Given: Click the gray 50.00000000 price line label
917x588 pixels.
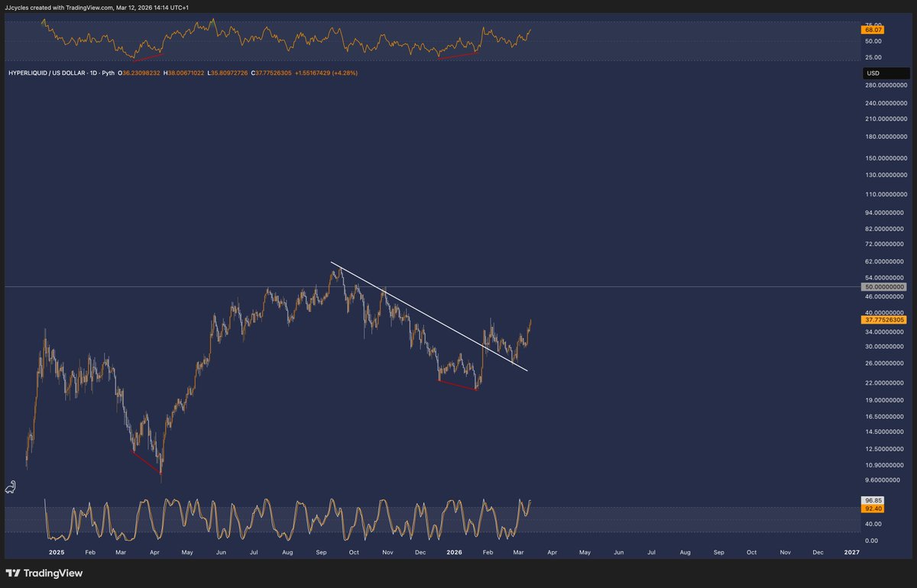Looking at the screenshot, I should (885, 286).
